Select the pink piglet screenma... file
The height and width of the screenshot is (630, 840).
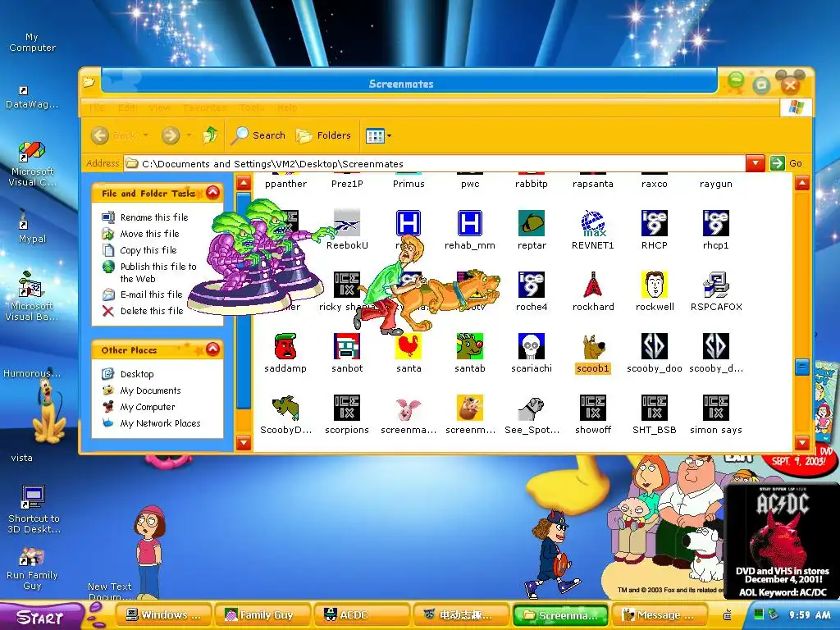tap(409, 408)
